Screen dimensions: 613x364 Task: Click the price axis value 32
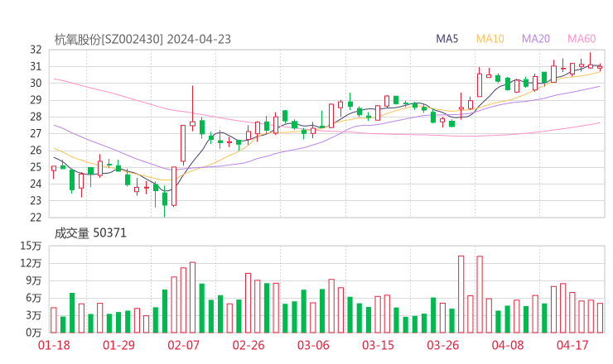click(36, 50)
